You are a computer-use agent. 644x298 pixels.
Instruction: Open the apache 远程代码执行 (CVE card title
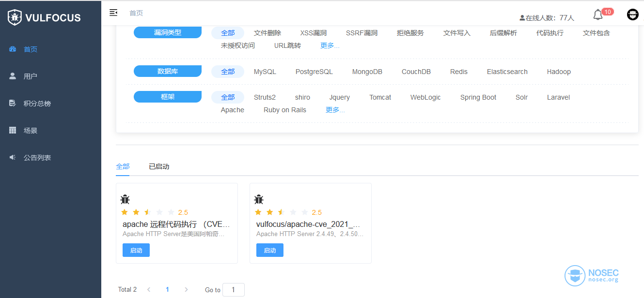pos(176,224)
